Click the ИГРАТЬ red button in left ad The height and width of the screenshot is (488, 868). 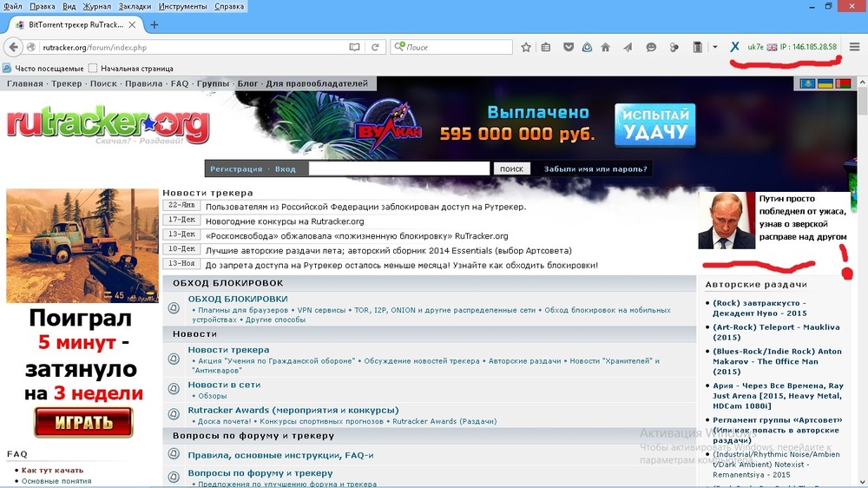[83, 422]
